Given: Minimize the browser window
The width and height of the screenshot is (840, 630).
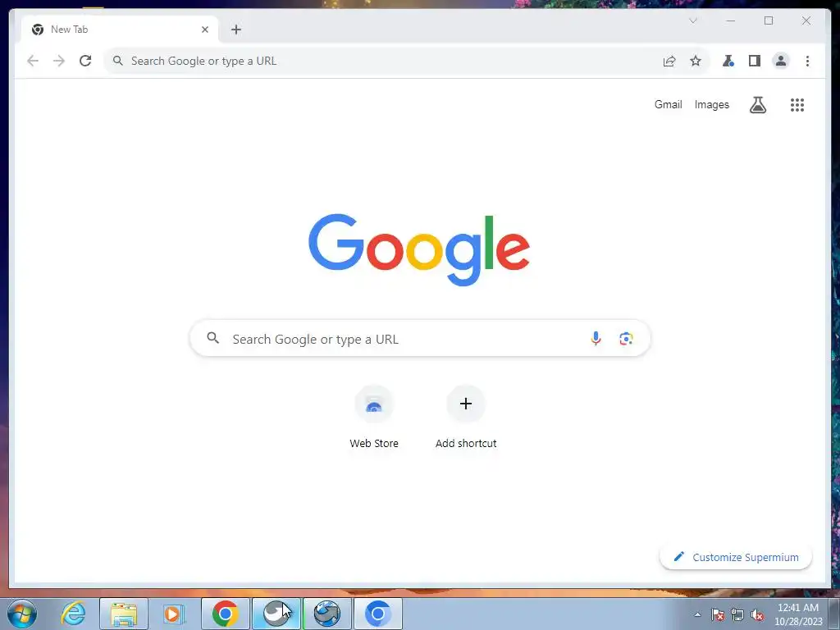Looking at the screenshot, I should [731, 21].
